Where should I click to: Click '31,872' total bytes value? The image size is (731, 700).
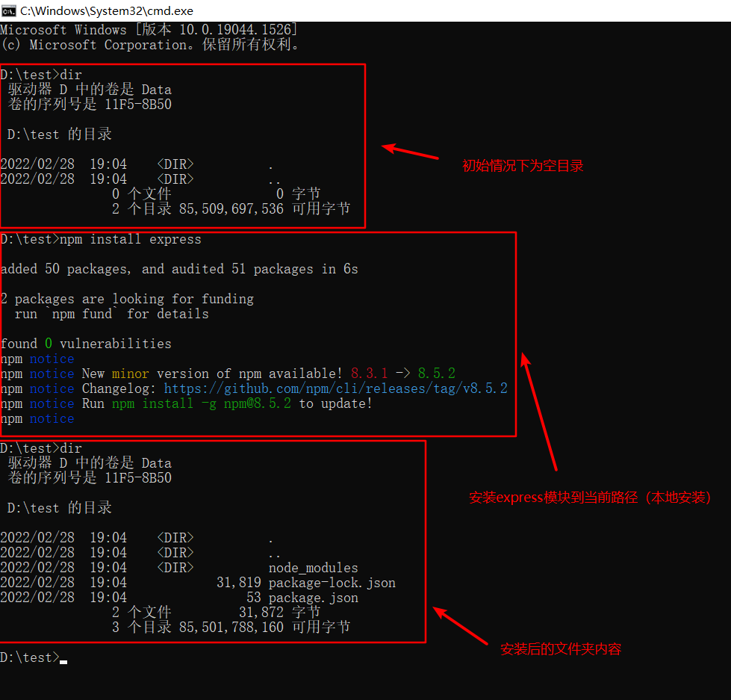coord(261,613)
